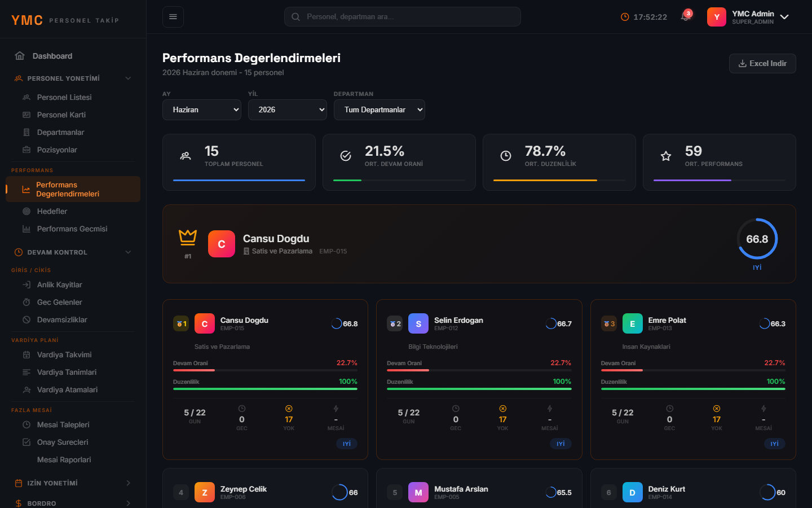Click the check icon in Ort. Devam Orani card
This screenshot has height=508, width=812.
click(346, 156)
